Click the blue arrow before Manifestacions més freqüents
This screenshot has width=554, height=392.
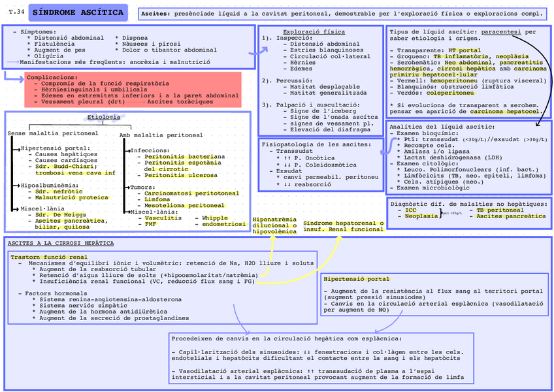[12, 61]
